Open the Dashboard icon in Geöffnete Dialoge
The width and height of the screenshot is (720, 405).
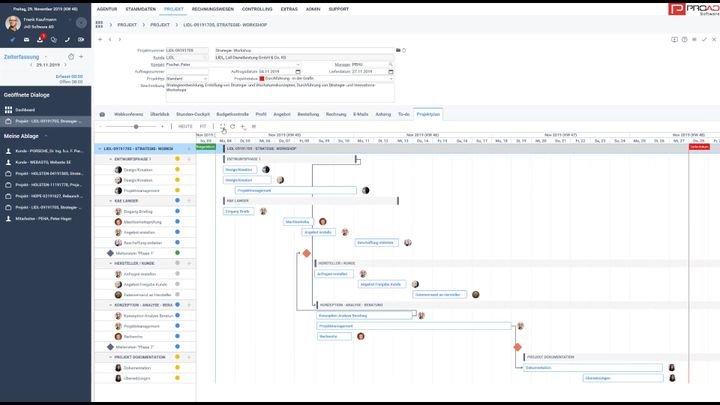click(9, 109)
